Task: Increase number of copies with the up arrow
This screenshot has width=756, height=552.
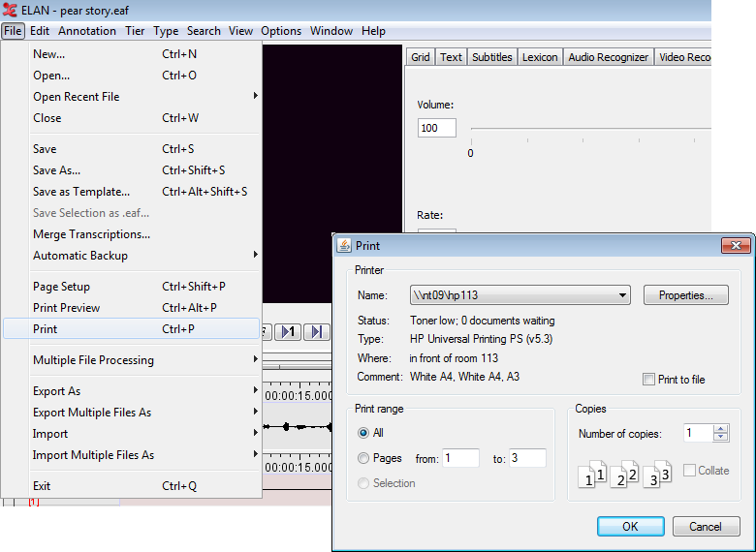Action: pyautogui.click(x=720, y=429)
